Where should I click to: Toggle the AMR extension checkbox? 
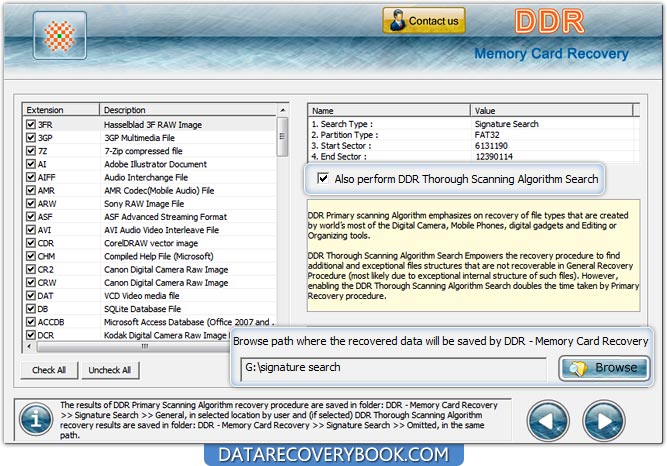pos(31,190)
